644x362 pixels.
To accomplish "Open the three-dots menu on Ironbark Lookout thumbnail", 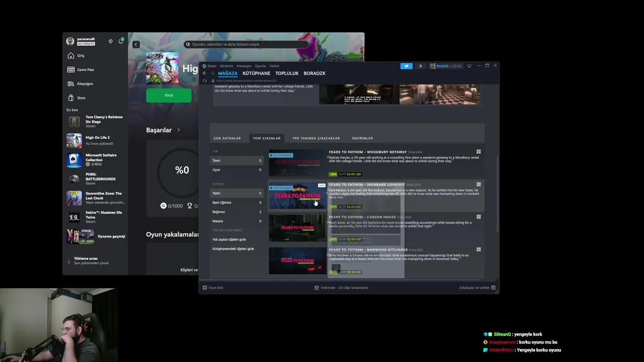I will [321, 186].
